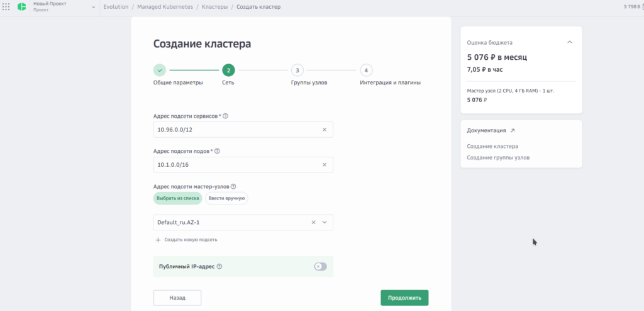Viewport: 644px width, 311px height.
Task: Open the apps grid menu icon
Action: pos(6,7)
